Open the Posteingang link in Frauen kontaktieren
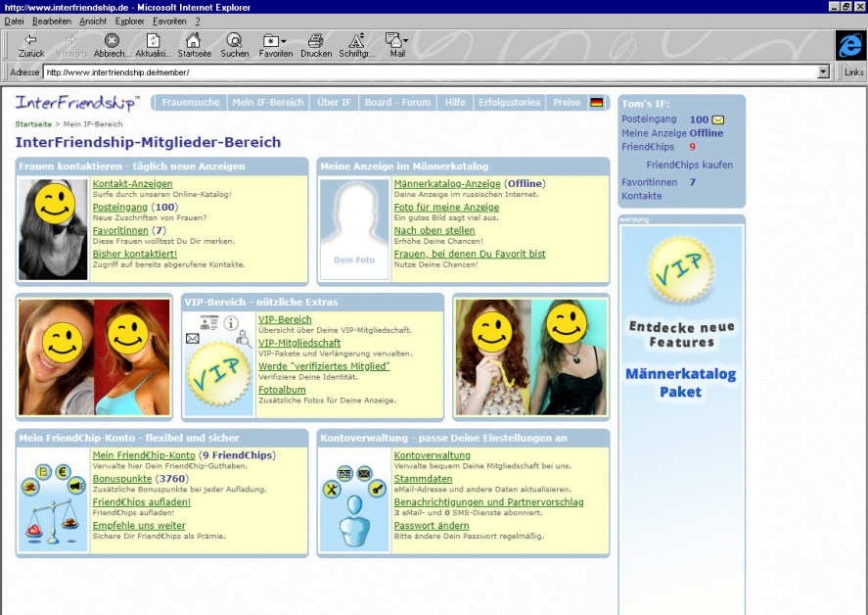868x615 pixels. [120, 207]
